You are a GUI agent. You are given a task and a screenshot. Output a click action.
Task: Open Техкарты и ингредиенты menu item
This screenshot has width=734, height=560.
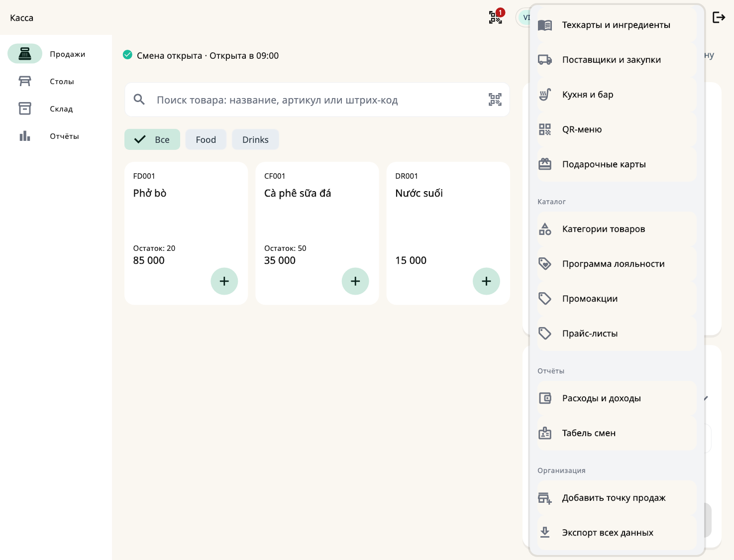617,25
